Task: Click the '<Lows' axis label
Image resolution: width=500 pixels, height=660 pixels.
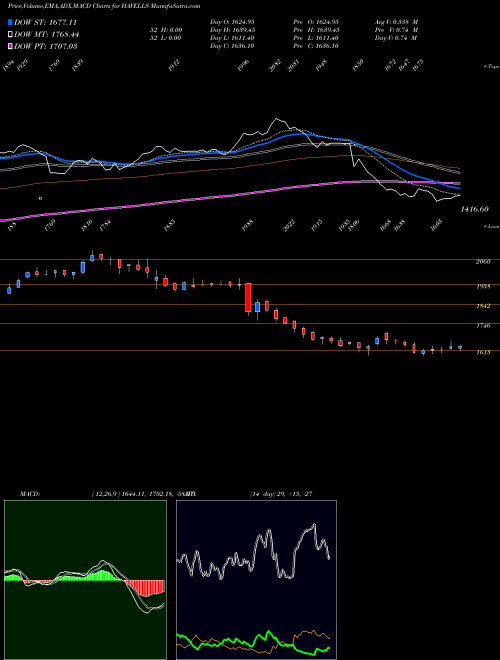Action: tap(492, 226)
